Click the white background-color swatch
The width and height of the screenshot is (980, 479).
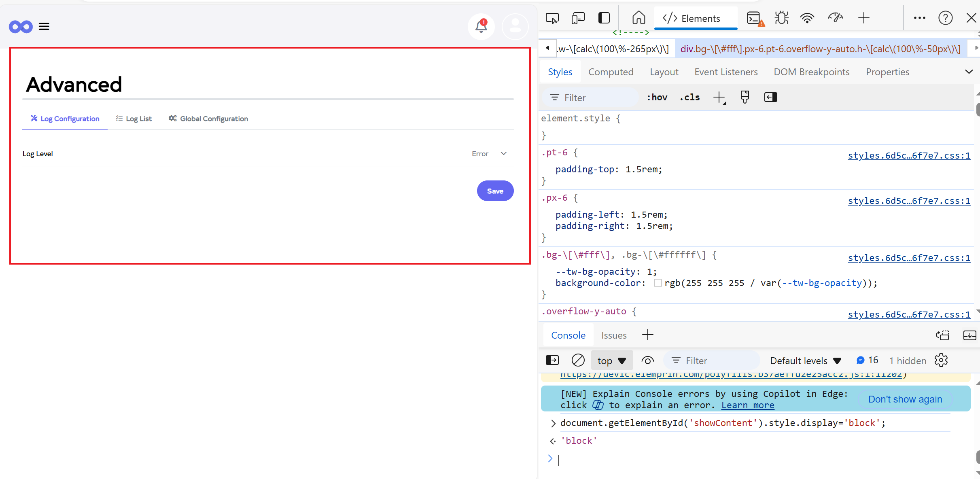[x=658, y=283]
